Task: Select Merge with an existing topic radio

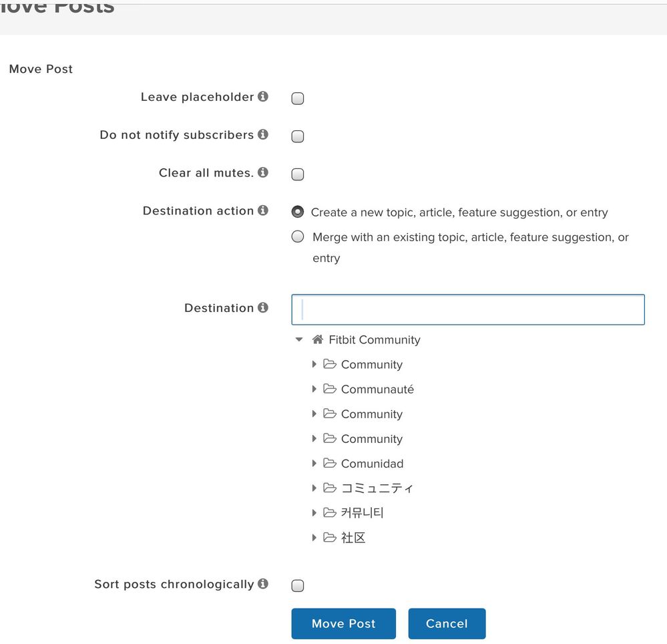Action: click(x=297, y=236)
